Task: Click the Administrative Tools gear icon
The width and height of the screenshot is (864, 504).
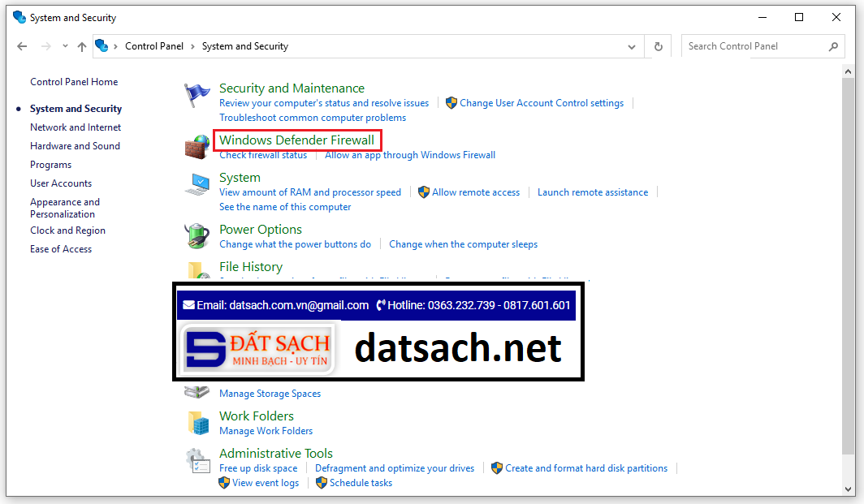Action: point(197,461)
